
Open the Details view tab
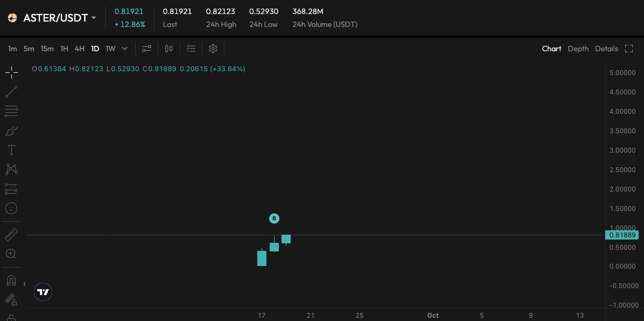tap(607, 49)
